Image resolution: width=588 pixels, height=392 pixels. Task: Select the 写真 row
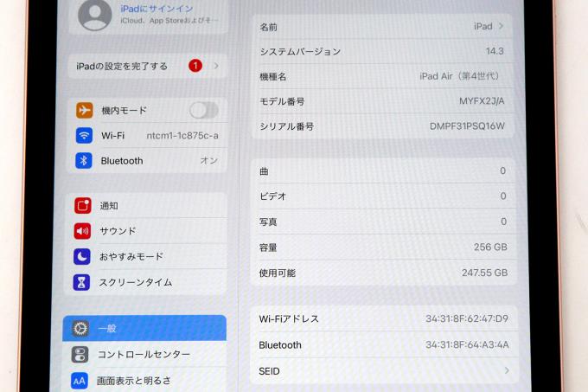coord(384,222)
